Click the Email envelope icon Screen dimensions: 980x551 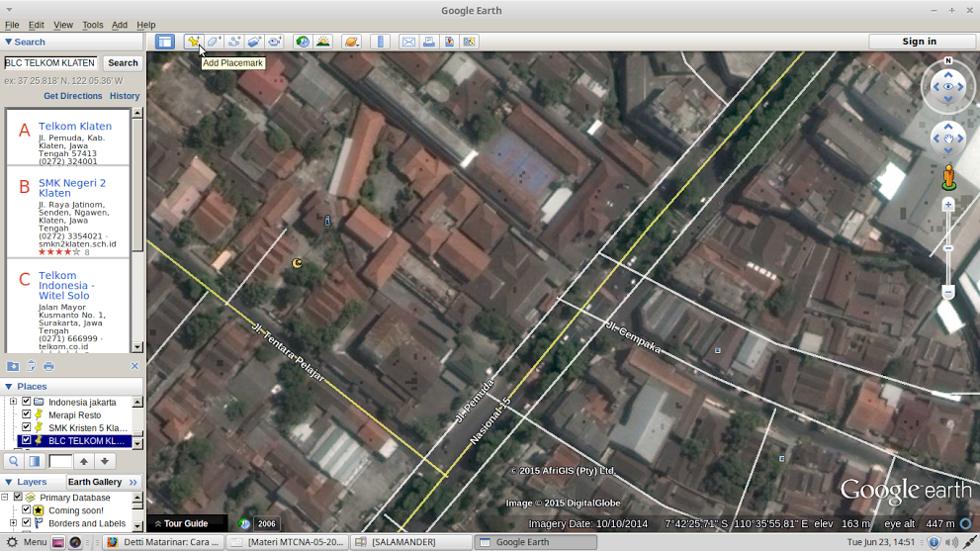(x=408, y=42)
